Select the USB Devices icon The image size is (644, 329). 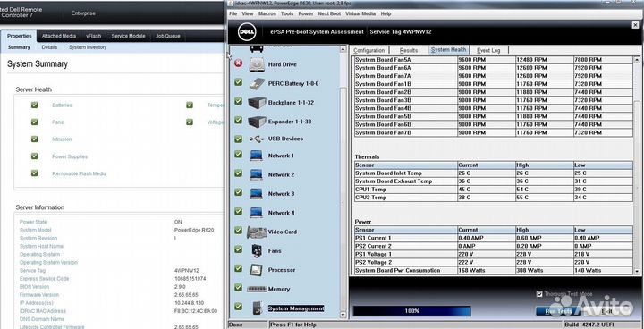(x=257, y=139)
